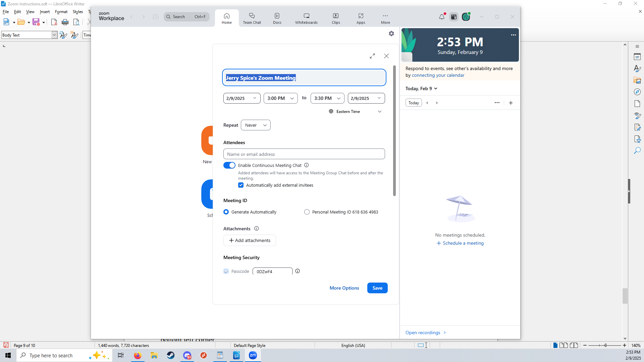Image resolution: width=644 pixels, height=362 pixels.
Task: Open LibreOffice Save button dropdown arrow
Action: pos(44,22)
